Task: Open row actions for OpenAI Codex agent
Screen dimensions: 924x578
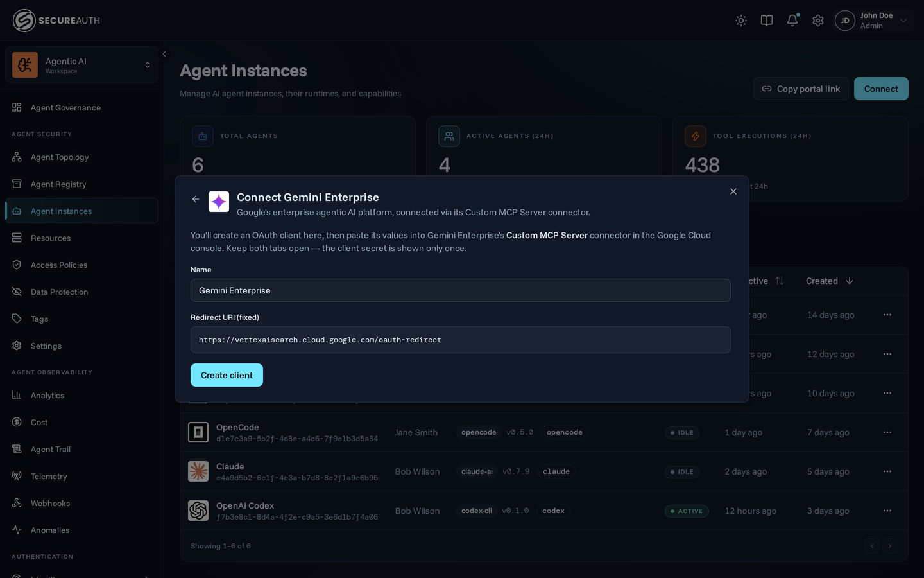Action: click(x=887, y=511)
